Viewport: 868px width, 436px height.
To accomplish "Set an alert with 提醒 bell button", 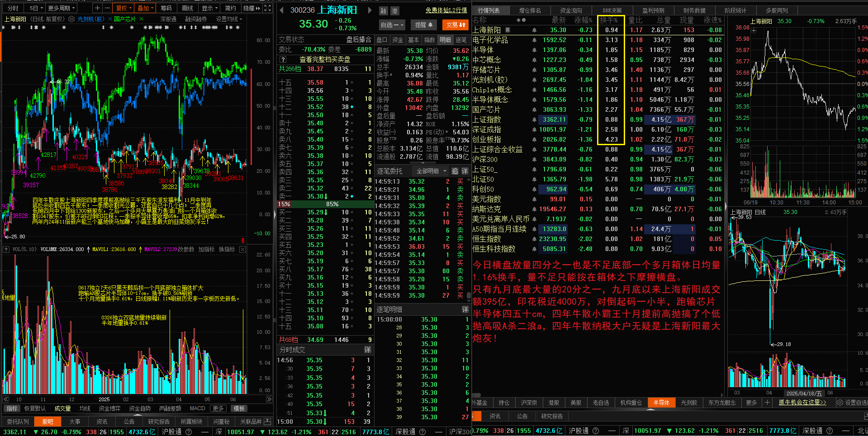I will (424, 25).
